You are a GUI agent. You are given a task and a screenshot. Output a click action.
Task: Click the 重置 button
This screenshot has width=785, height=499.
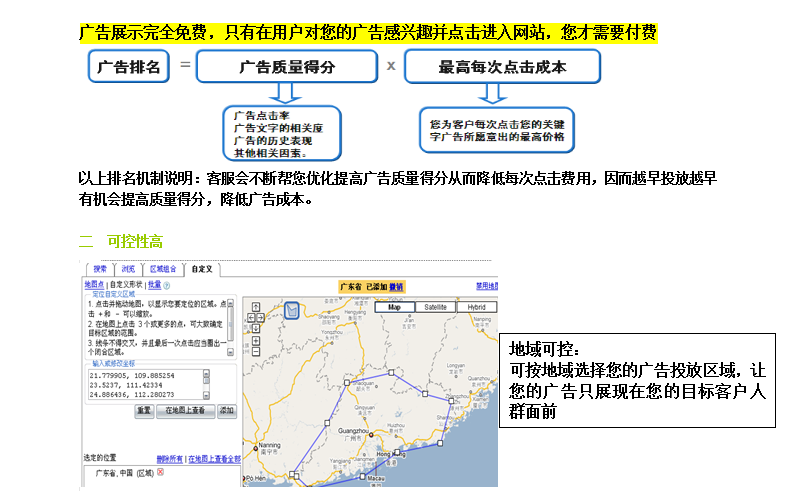[x=144, y=410]
